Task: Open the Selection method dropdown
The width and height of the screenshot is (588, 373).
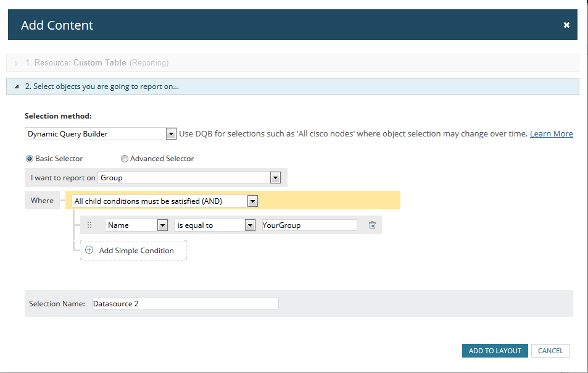Action: [x=171, y=134]
